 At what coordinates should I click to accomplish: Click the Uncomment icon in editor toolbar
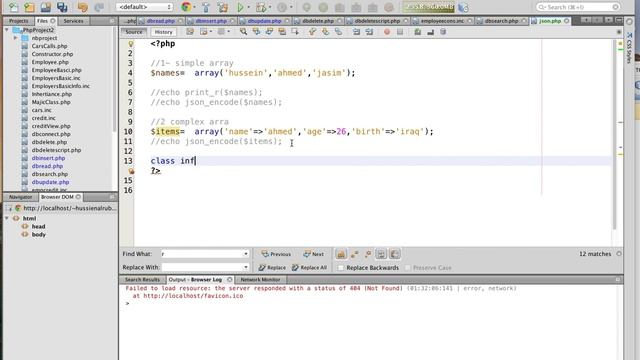click(x=431, y=31)
